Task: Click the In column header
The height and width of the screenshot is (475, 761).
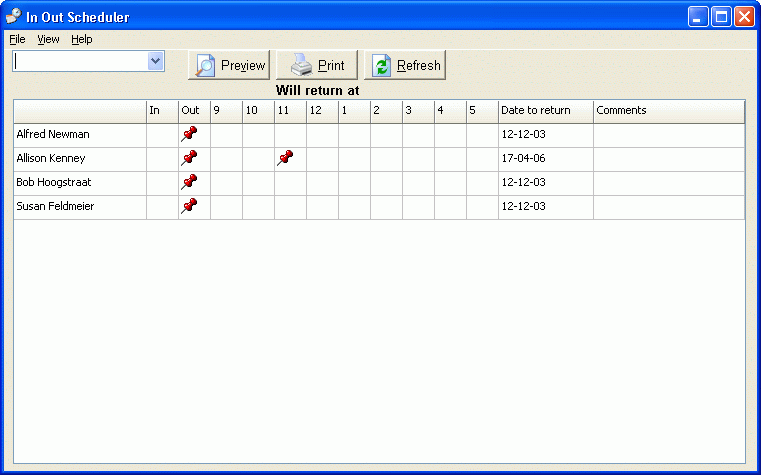Action: [x=163, y=111]
